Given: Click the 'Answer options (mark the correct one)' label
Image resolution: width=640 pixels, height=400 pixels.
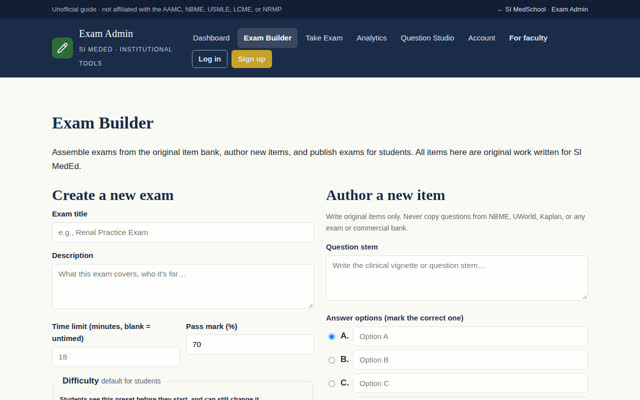Looking at the screenshot, I should (394, 318).
